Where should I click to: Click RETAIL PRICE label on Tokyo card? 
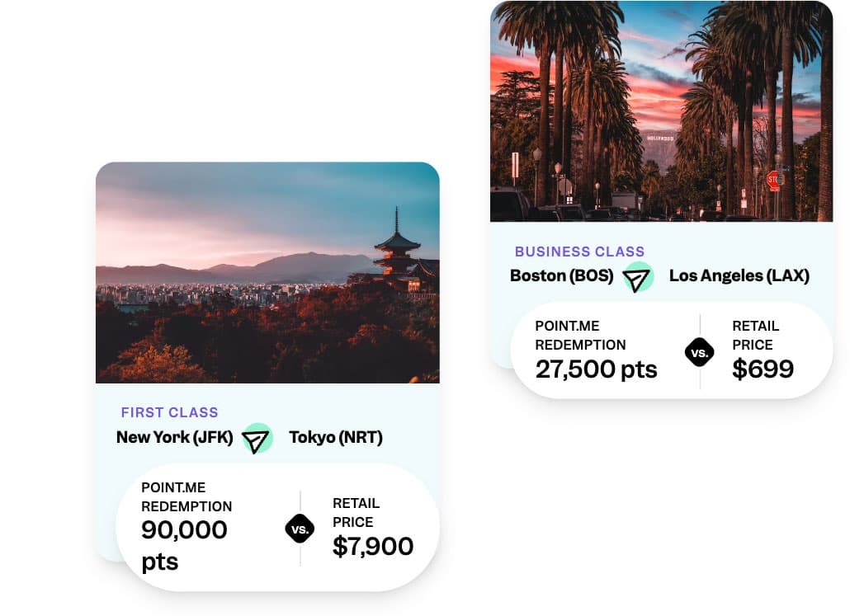click(x=356, y=512)
